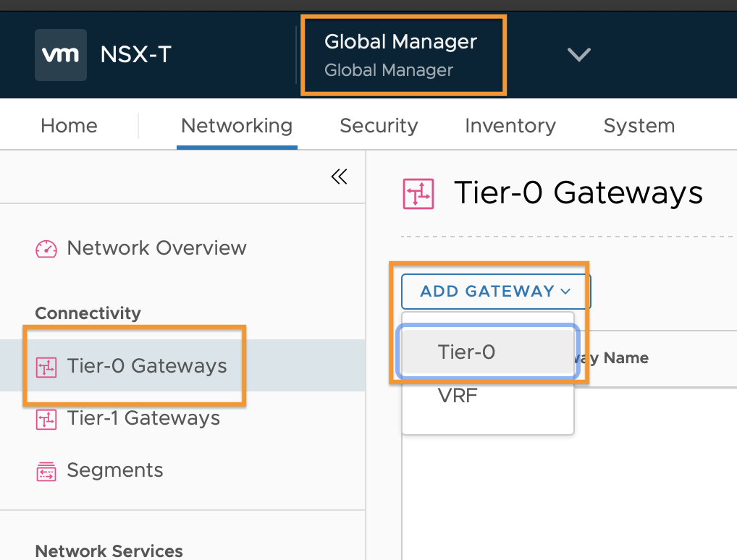Click the VMware vm logo icon
Viewport: 737px width, 560px height.
[x=61, y=54]
